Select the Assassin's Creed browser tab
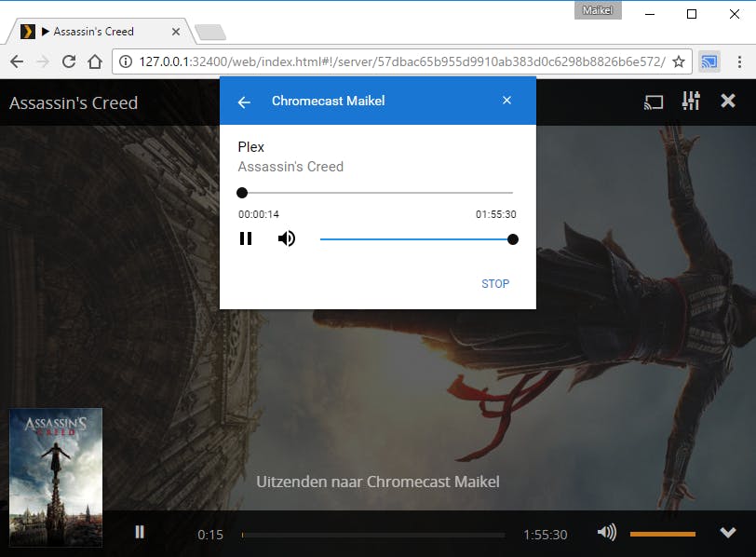 (99, 32)
